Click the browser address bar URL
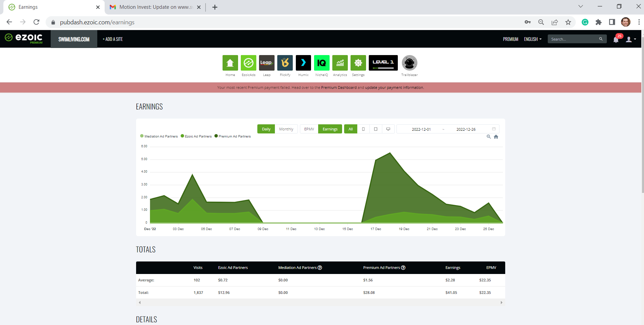This screenshot has height=325, width=644. coord(97,22)
